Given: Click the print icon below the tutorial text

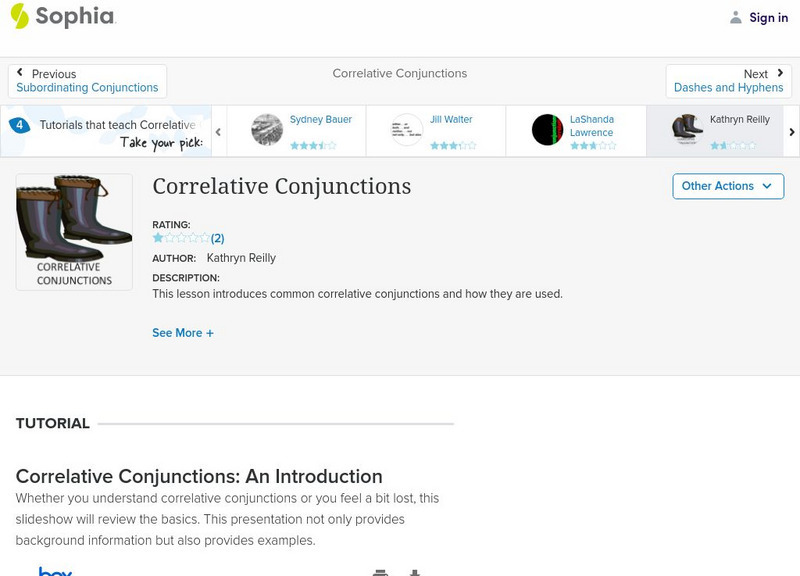Looking at the screenshot, I should 380,572.
